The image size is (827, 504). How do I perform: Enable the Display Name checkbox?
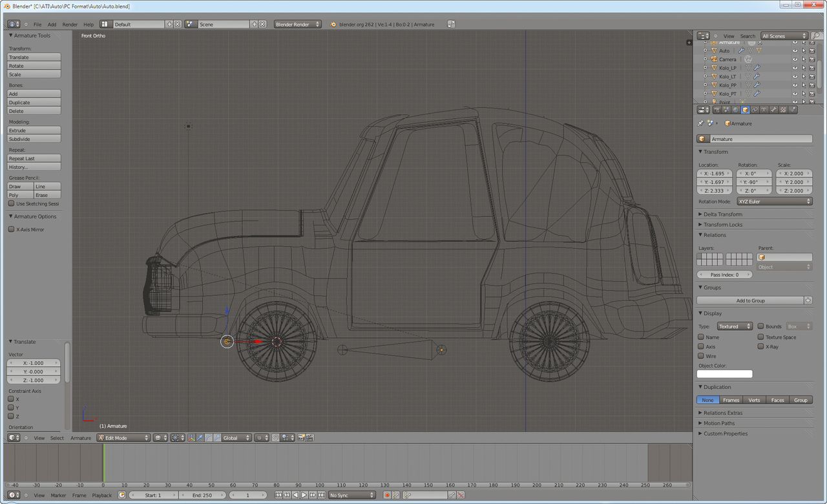[x=701, y=337]
